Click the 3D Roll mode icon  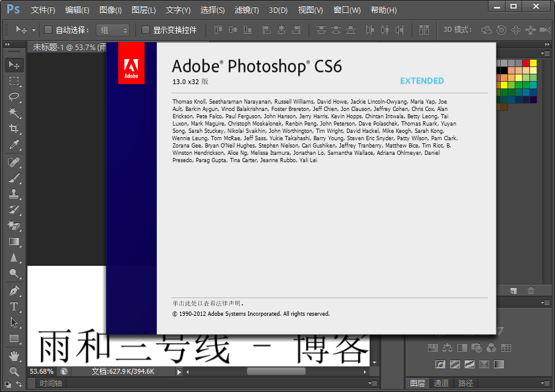tap(501, 30)
